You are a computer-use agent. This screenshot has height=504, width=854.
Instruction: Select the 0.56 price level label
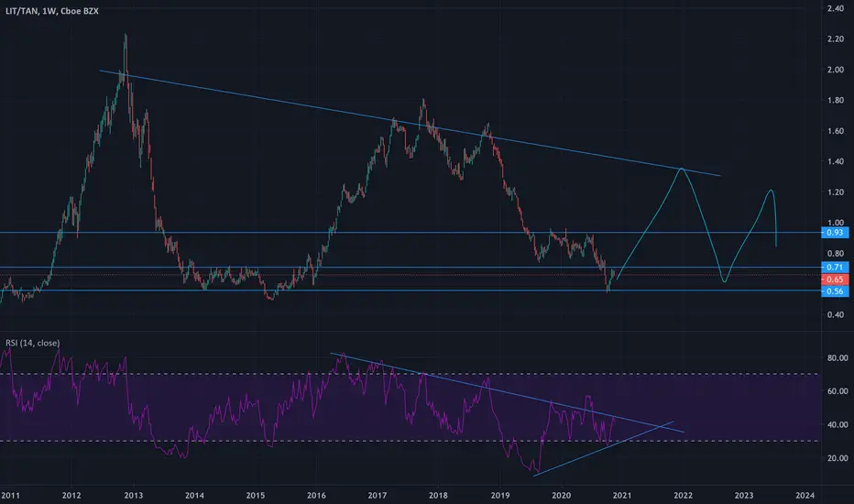point(835,291)
